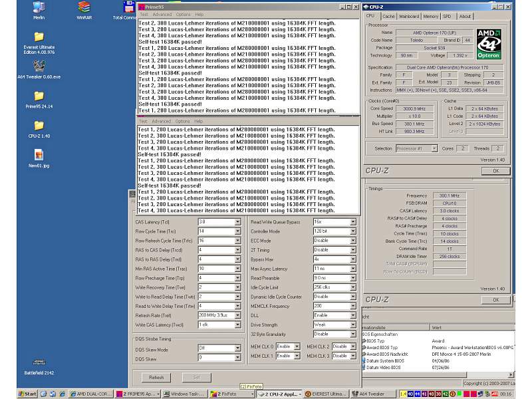532x399 pixels.
Task: Click the Refresh button in A64 Tweaker
Action: point(156,377)
